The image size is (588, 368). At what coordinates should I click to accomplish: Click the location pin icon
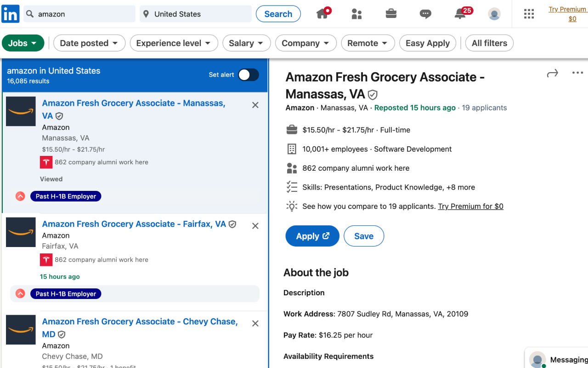tap(146, 14)
